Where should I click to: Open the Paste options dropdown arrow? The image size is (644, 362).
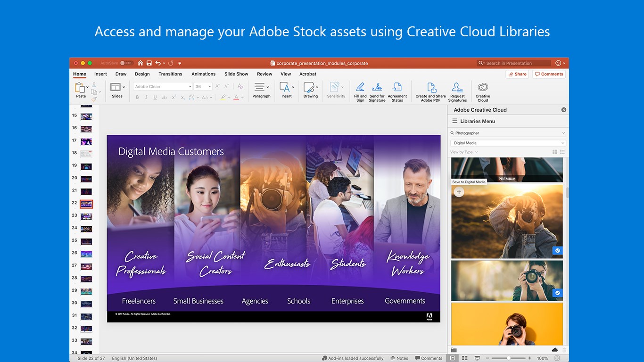(87, 87)
